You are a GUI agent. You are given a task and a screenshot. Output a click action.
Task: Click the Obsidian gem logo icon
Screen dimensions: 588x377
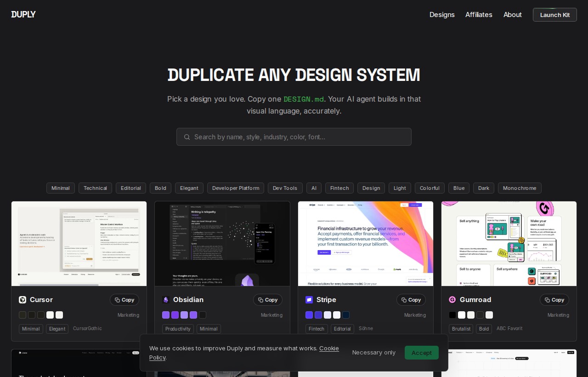pyautogui.click(x=166, y=300)
